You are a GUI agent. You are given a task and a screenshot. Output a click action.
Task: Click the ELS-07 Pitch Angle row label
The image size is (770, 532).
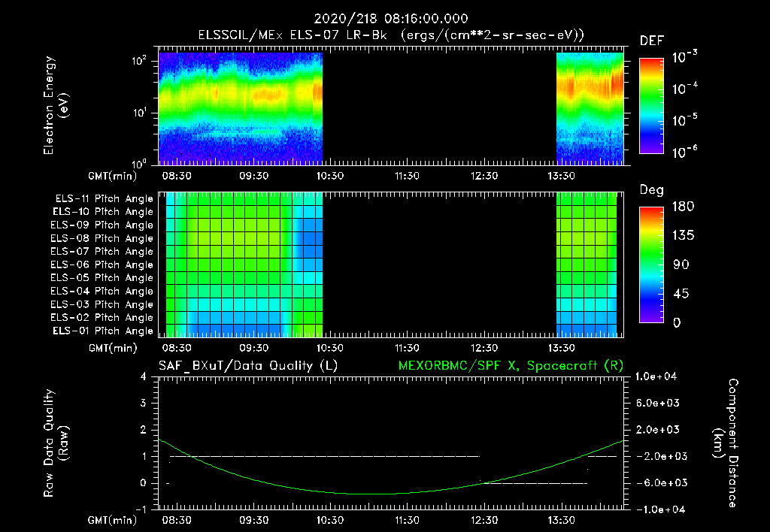pyautogui.click(x=102, y=251)
